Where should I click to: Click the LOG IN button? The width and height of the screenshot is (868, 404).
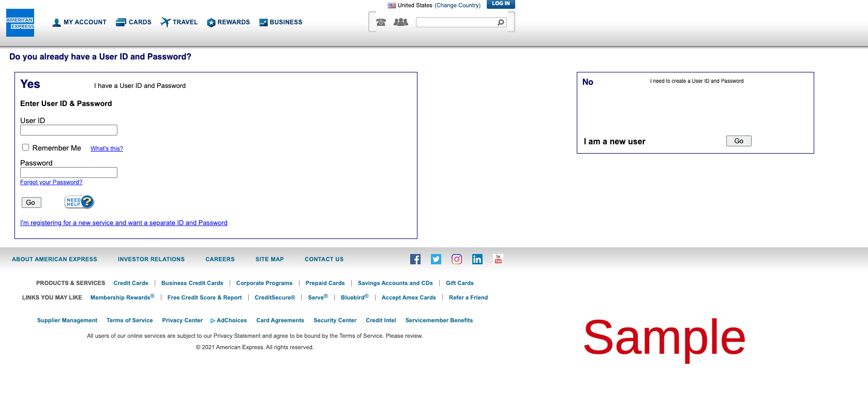pos(501,4)
